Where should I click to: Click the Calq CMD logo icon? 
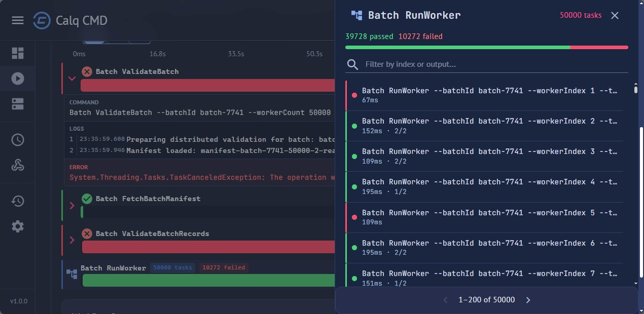coord(42,20)
